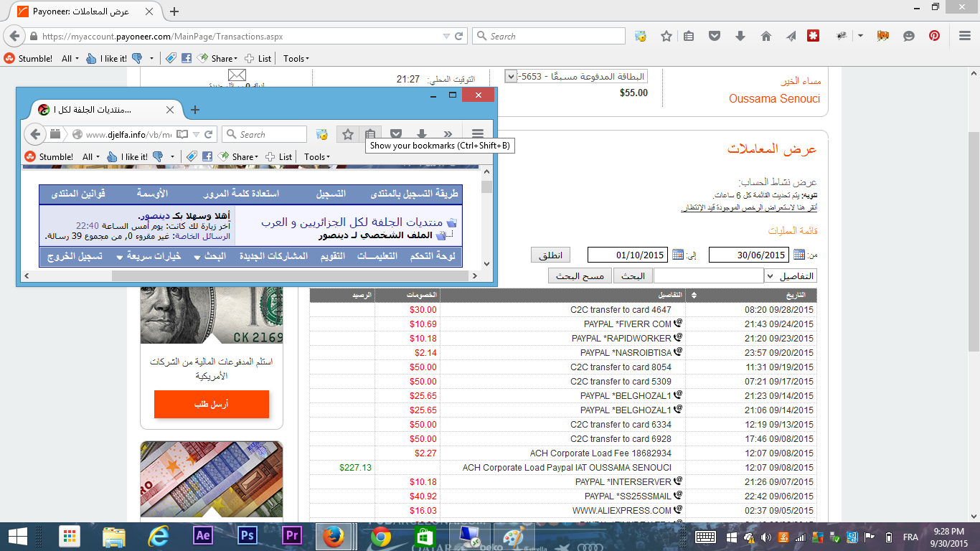Click the Search box in the Payoneer window toolbar
The height and width of the screenshot is (551, 980).
tap(549, 36)
